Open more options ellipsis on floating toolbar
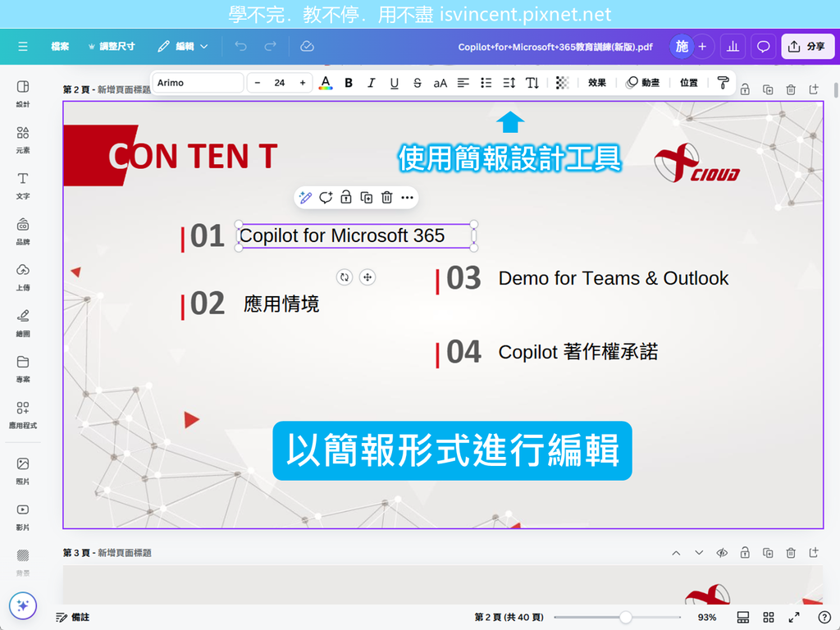The height and width of the screenshot is (630, 840). point(407,198)
